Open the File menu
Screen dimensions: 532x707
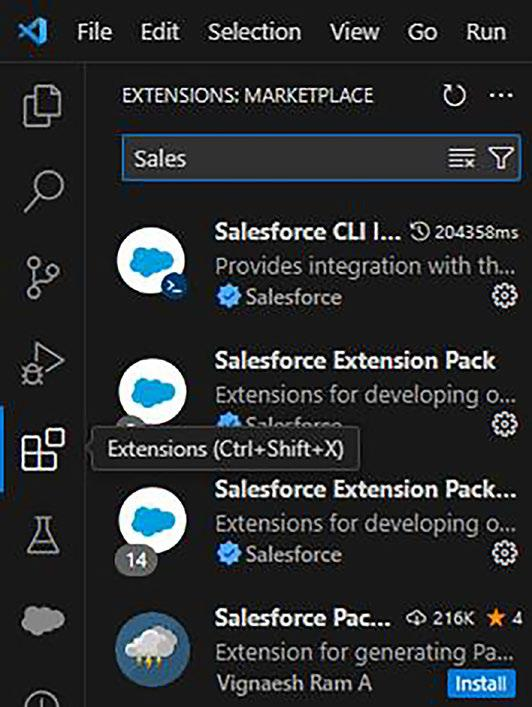94,32
